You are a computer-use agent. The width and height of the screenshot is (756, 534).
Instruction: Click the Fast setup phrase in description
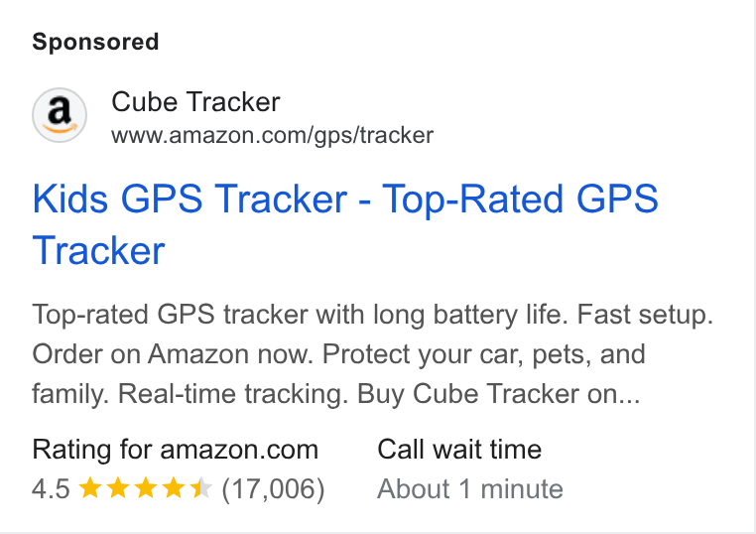[x=645, y=315]
